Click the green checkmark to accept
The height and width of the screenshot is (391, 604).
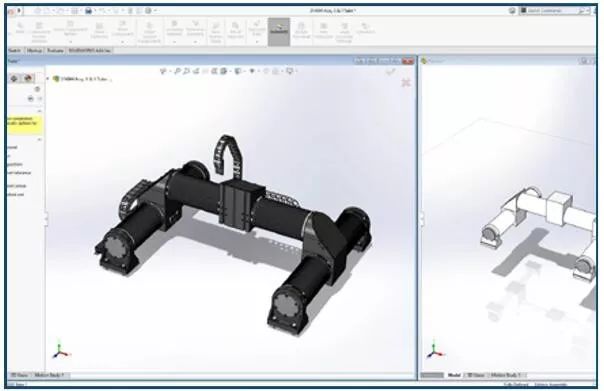pyautogui.click(x=391, y=71)
